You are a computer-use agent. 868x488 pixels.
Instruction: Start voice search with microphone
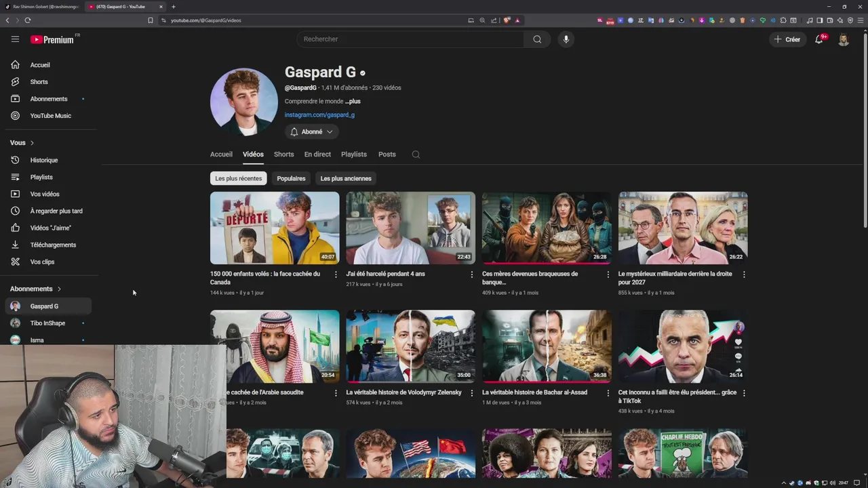click(x=566, y=39)
